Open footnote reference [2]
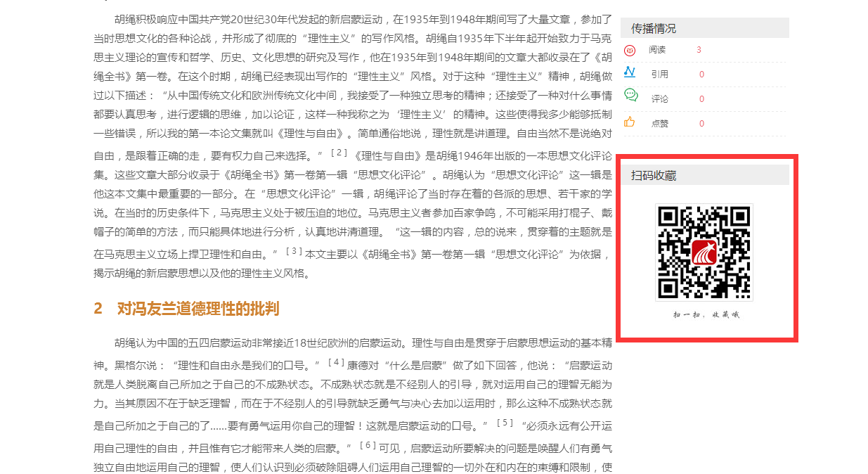This screenshot has height=474, width=868. click(339, 153)
